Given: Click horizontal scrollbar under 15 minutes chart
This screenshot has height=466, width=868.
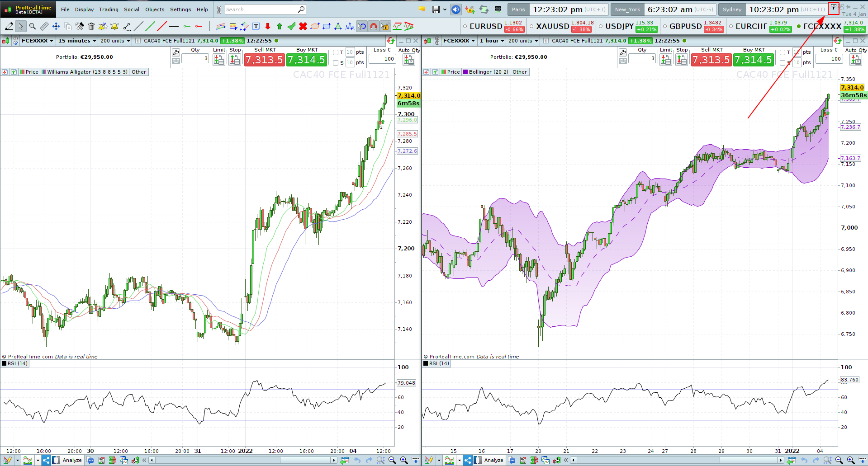Looking at the screenshot, I should click(x=243, y=460).
